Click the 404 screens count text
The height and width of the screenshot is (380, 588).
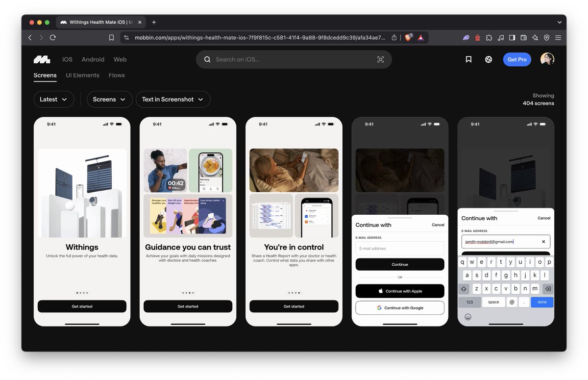(539, 103)
